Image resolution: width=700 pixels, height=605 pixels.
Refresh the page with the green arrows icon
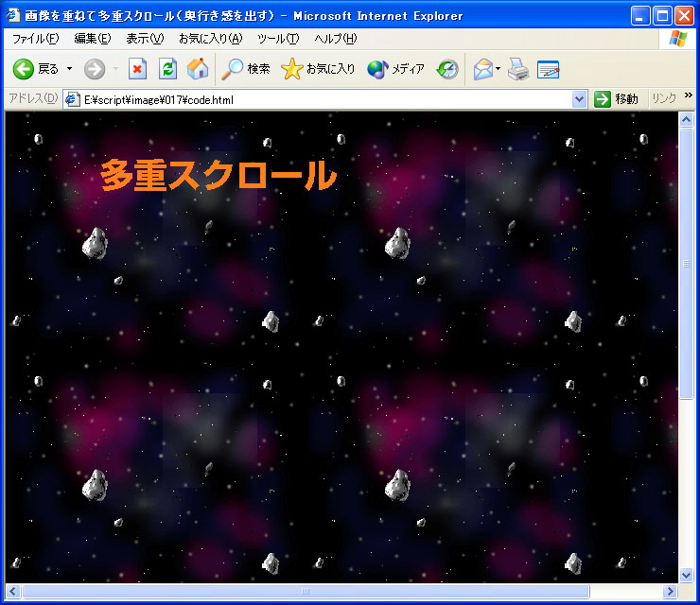pos(167,69)
